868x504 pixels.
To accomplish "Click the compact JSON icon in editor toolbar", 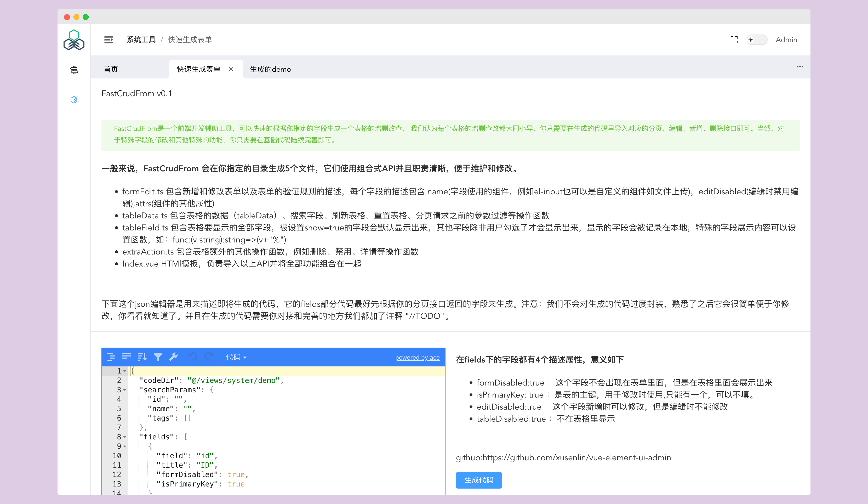I will click(127, 357).
